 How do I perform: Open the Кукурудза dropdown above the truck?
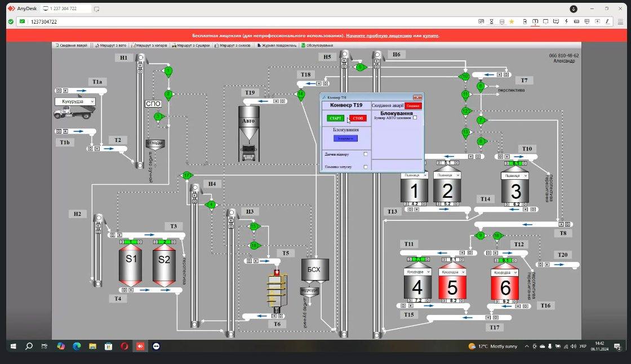pos(75,101)
